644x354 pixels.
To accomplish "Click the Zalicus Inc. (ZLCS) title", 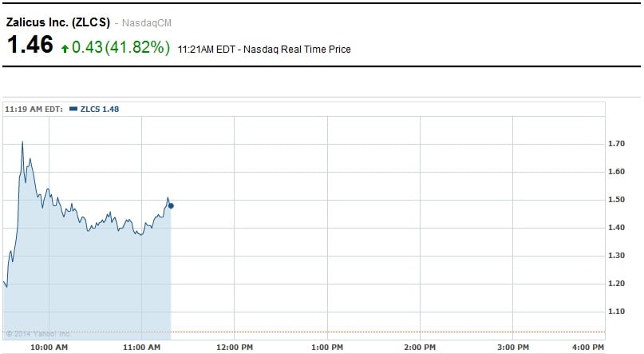I will [x=57, y=22].
